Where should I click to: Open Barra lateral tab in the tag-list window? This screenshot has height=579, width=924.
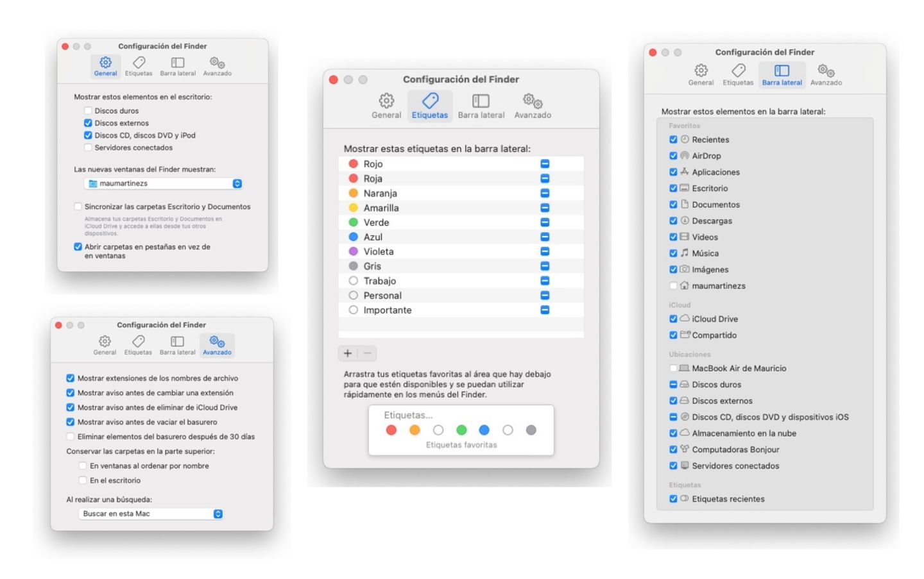pyautogui.click(x=481, y=106)
